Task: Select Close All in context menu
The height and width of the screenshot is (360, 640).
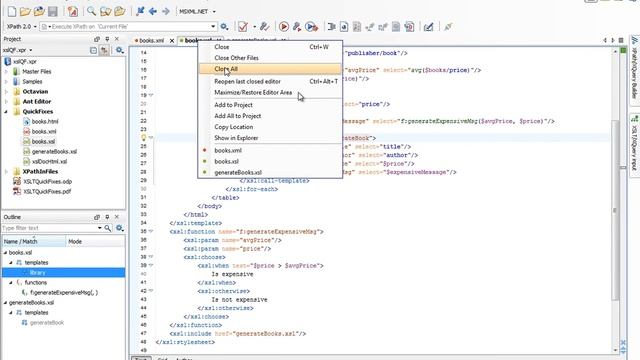Action: (x=270, y=69)
